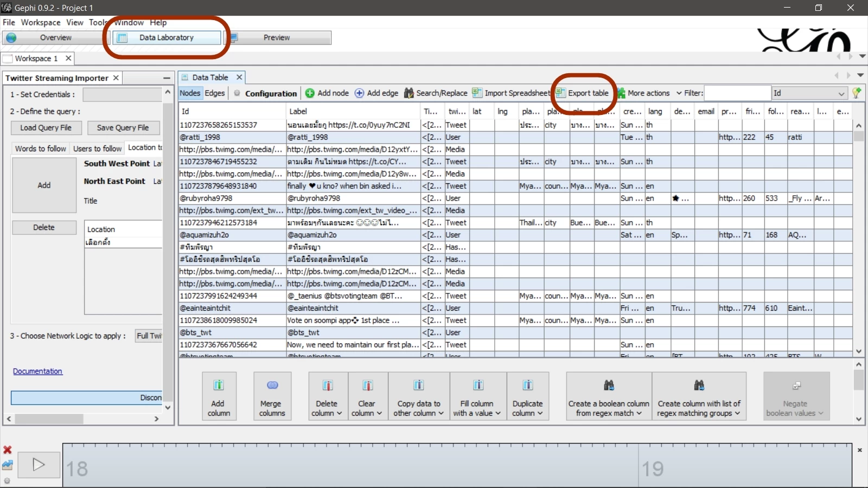This screenshot has width=868, height=488.
Task: Click the Delete location button
Action: (44, 228)
